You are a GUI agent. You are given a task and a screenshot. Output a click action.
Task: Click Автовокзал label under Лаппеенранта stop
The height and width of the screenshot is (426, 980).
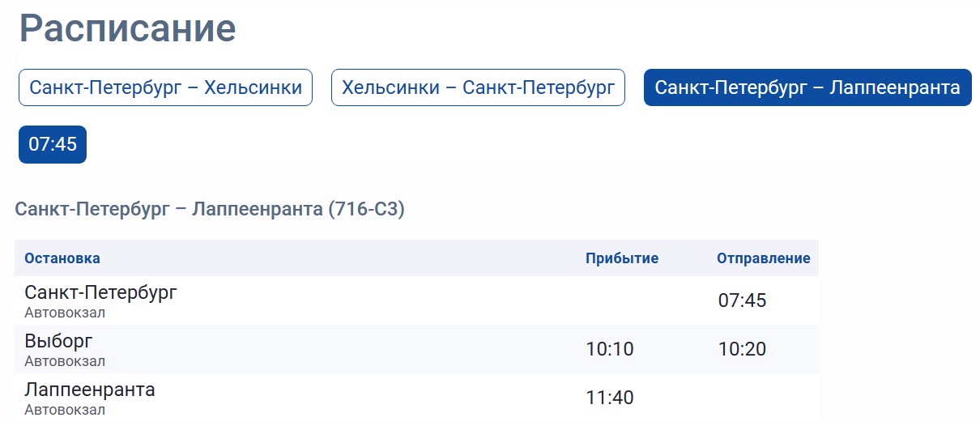pyautogui.click(x=65, y=410)
